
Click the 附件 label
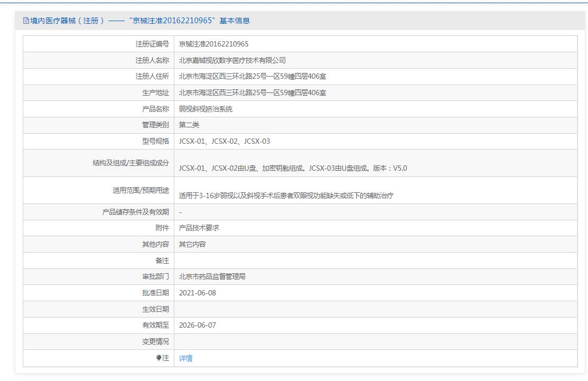click(x=162, y=228)
